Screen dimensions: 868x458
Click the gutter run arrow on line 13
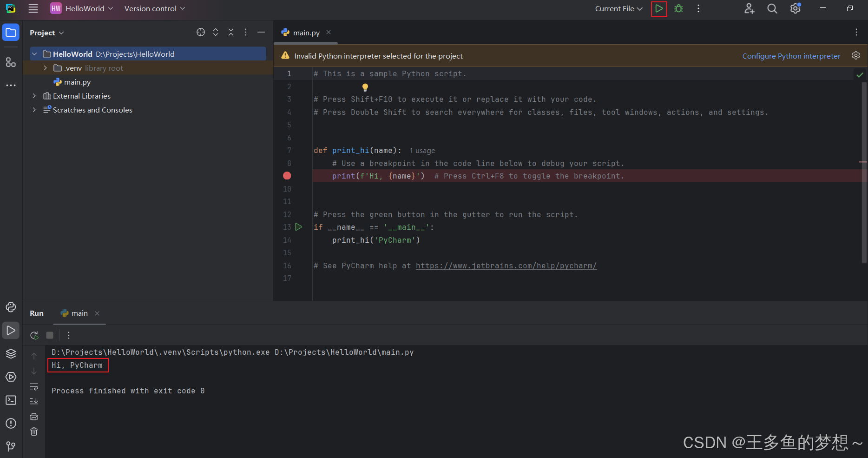click(299, 227)
